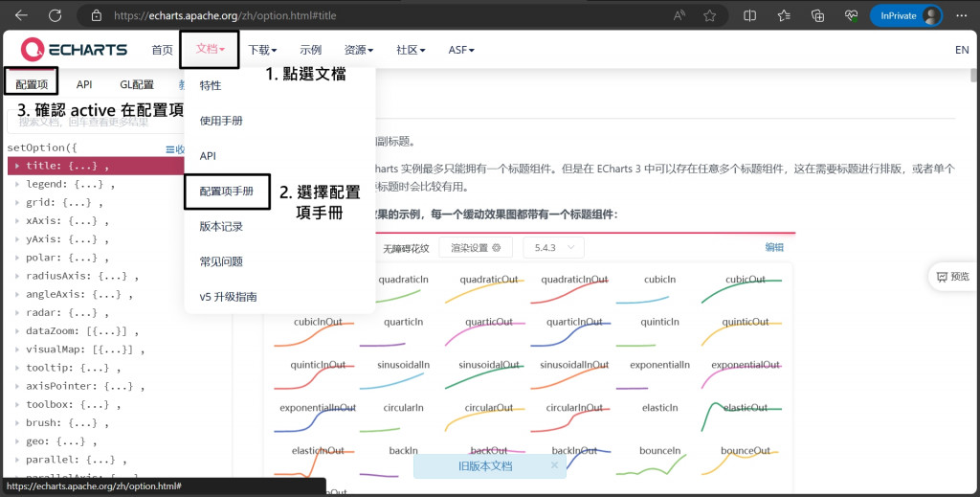Click the quarticInOut easing chart
This screenshot has width=980, height=497.
[x=570, y=332]
